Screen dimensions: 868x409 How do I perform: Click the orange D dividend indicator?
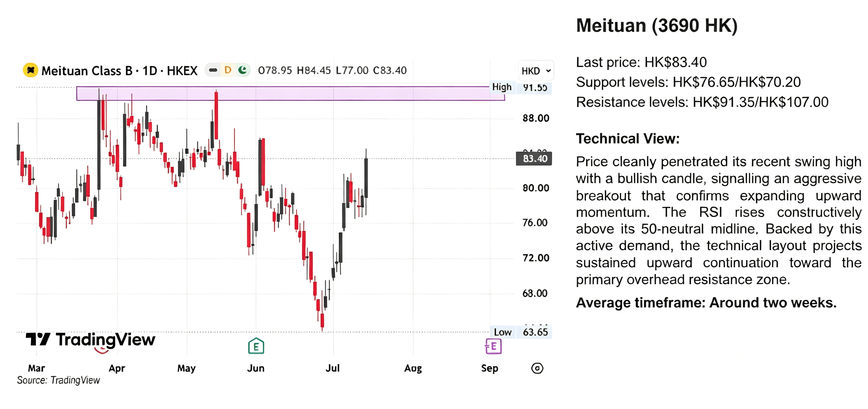228,70
